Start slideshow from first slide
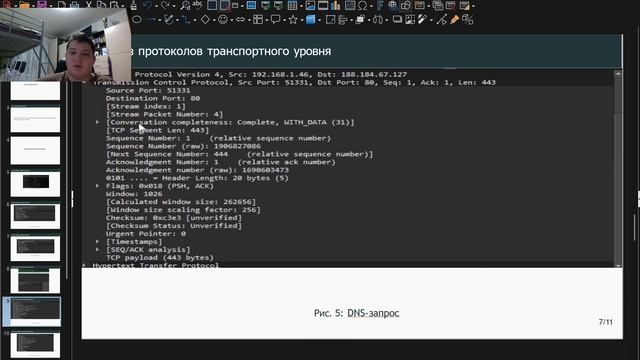 265,5
